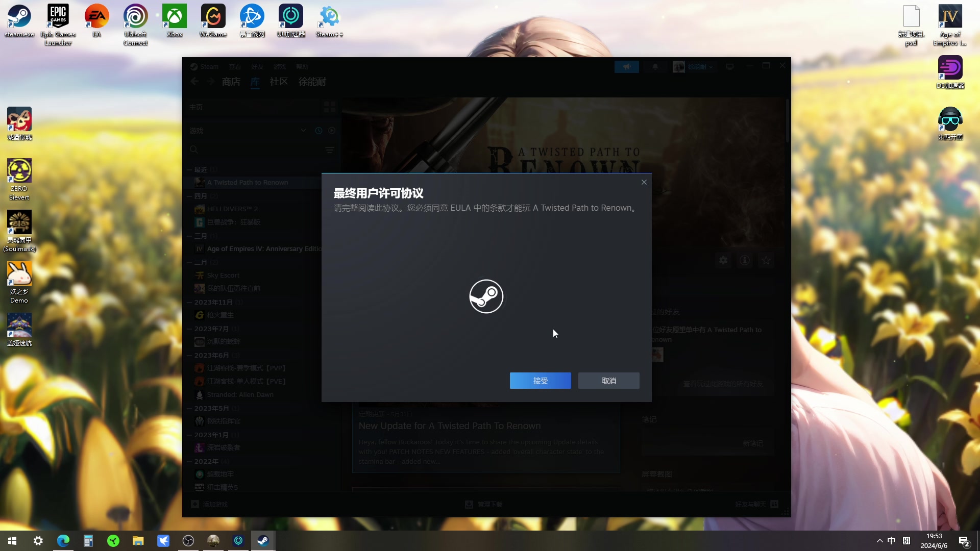
Task: Add the game to favorites with star icon
Action: coord(766,261)
